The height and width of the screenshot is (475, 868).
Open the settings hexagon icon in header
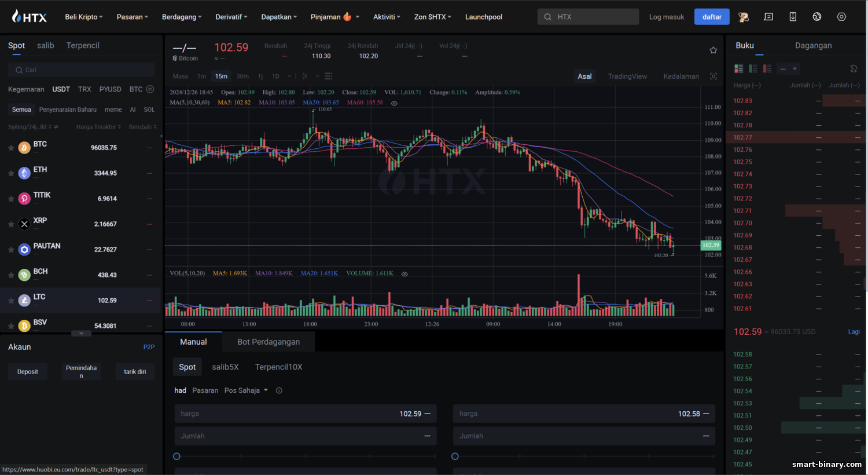click(841, 17)
